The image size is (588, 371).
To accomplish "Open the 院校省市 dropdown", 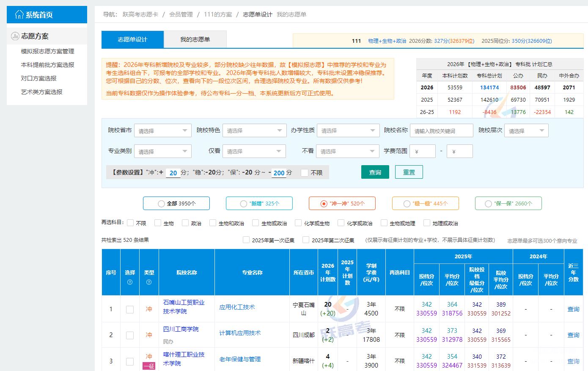I will coord(163,130).
